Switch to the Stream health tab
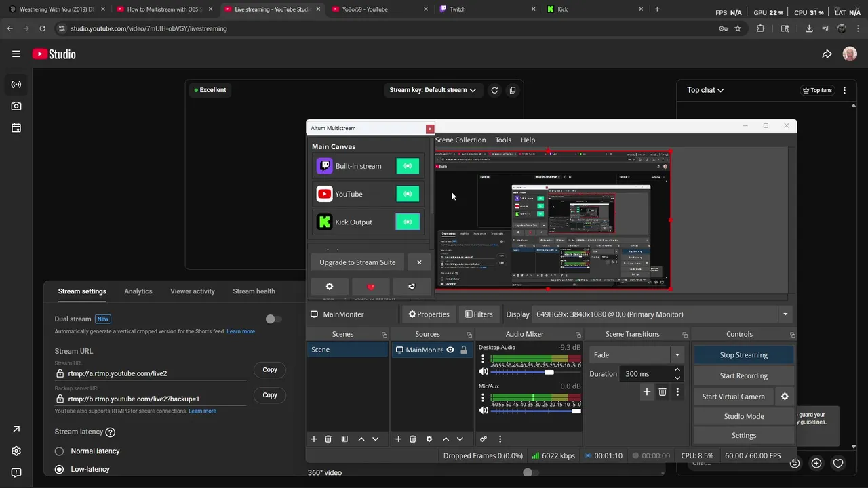Viewport: 868px width, 488px height. pos(254,291)
